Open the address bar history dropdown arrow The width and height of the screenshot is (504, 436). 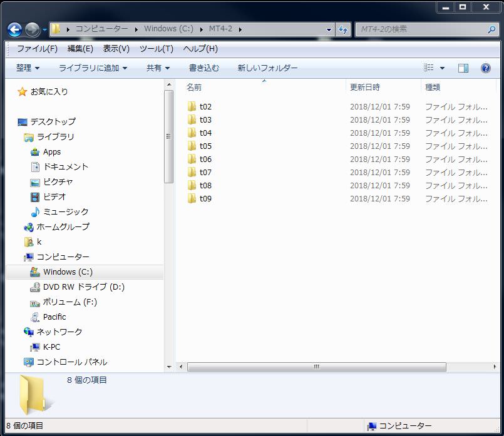(329, 29)
